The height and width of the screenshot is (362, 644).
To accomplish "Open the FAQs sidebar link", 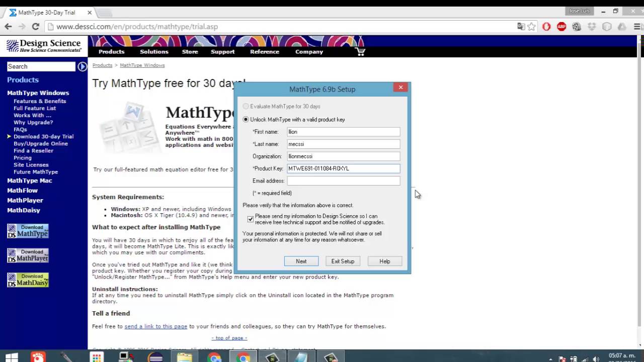I will tap(20, 129).
